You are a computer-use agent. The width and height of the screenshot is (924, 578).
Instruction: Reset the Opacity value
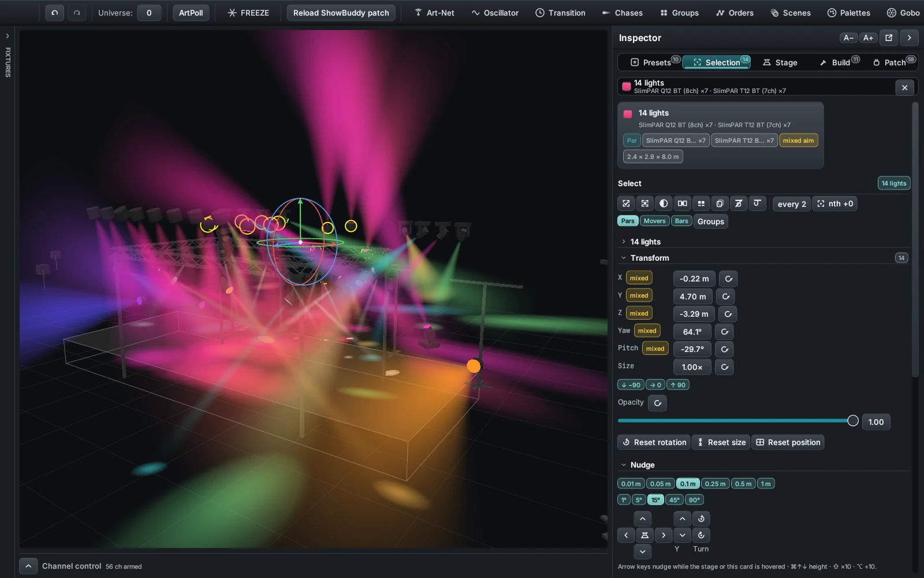657,403
